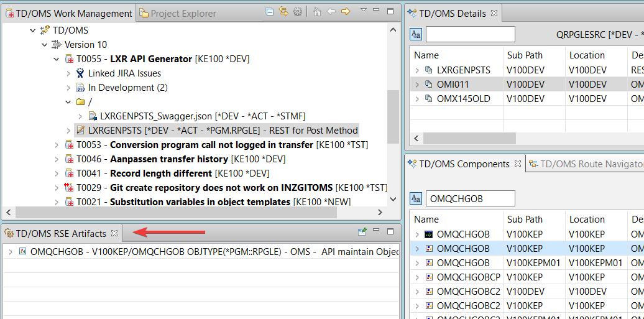The width and height of the screenshot is (644, 319).
Task: Toggle Link with Editor arrows icon
Action: point(283,12)
